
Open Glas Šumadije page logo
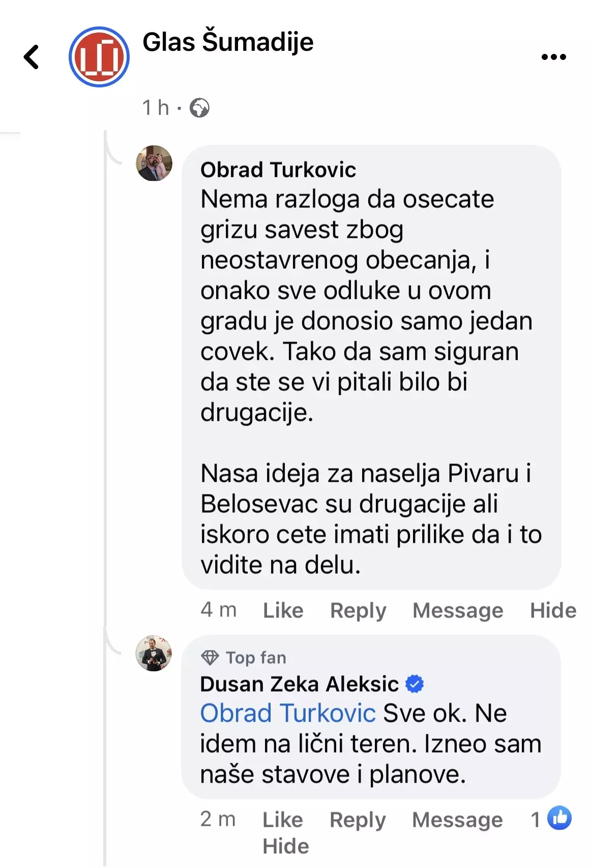[99, 56]
